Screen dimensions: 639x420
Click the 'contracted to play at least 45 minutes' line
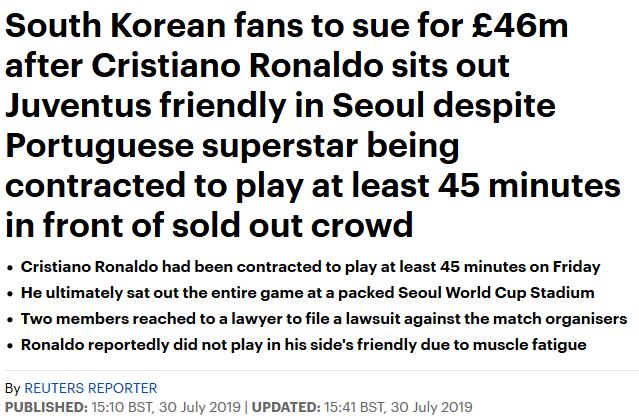tap(313, 185)
